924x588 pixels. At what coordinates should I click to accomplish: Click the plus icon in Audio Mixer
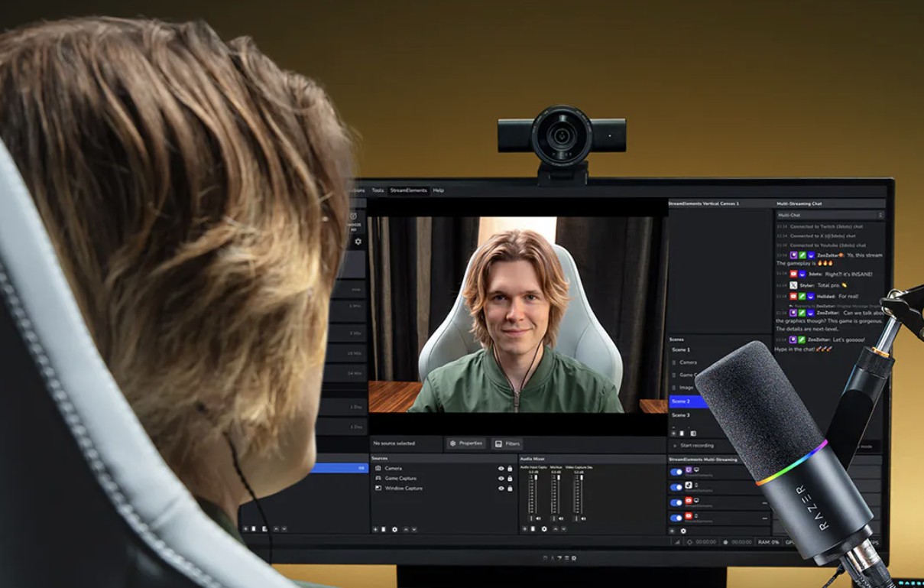pyautogui.click(x=524, y=528)
